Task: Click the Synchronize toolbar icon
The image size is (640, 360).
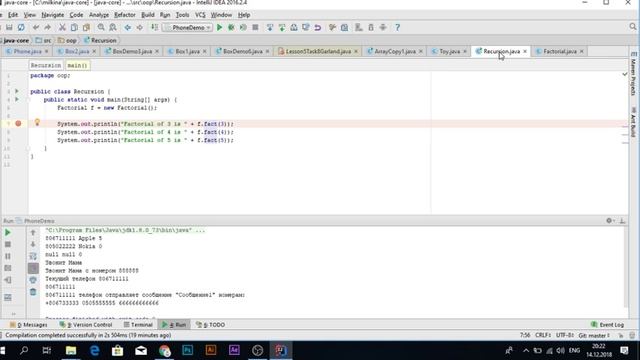Action: click(21, 27)
